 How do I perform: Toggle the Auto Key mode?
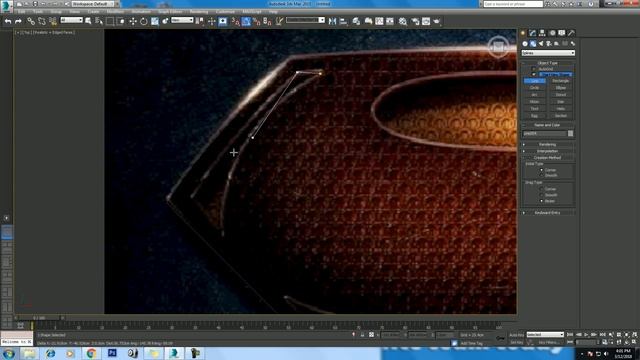[516, 335]
